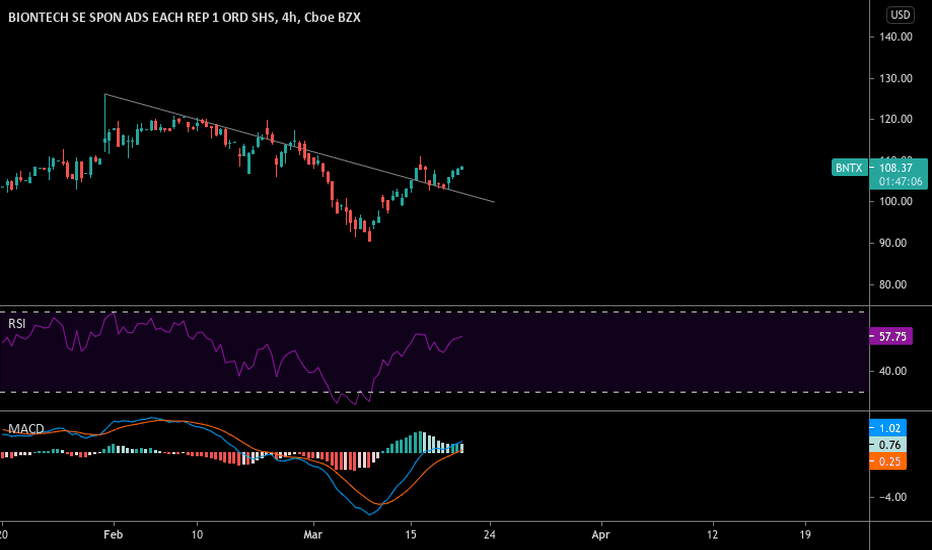Click the MACD signal 0.25 orange tag

[x=889, y=461]
